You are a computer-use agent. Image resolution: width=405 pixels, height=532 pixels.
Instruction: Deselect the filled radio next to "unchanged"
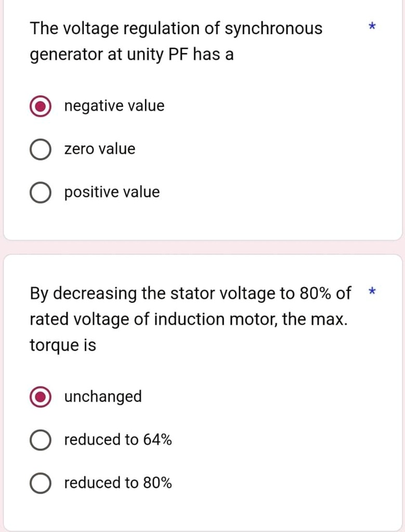pyautogui.click(x=40, y=396)
